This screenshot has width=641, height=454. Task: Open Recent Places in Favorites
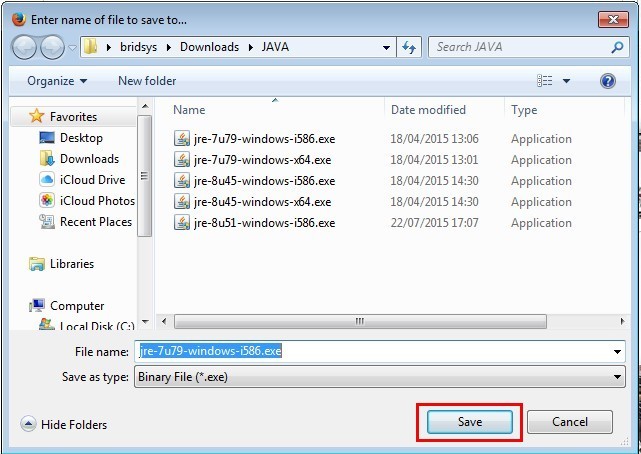(96, 221)
